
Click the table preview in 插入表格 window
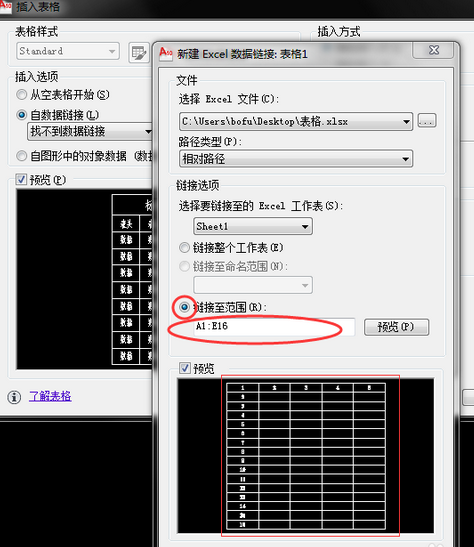point(84,279)
